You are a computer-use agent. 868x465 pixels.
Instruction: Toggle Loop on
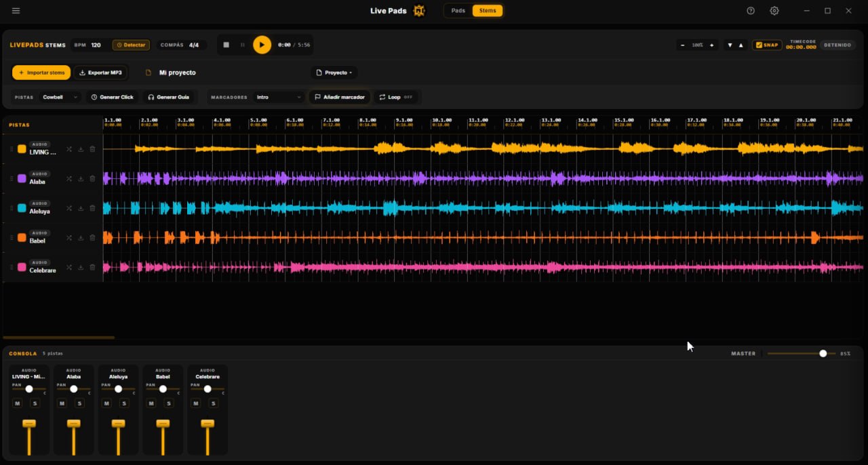(x=396, y=97)
